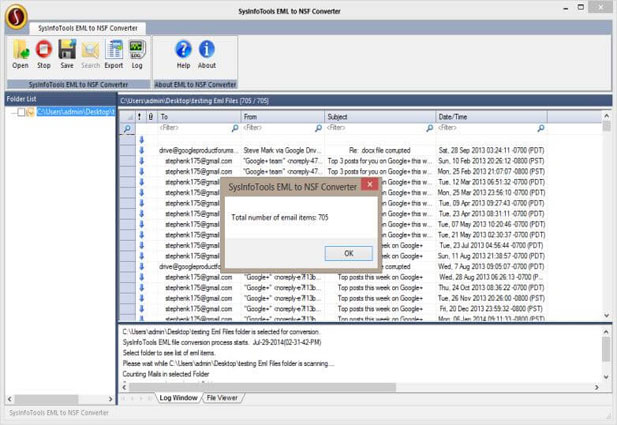Maximize the converter window

(581, 7)
